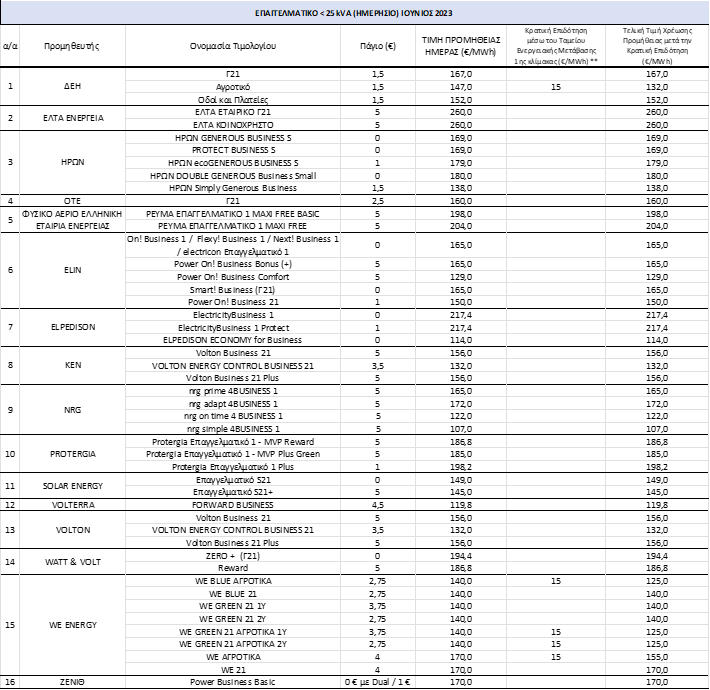The height and width of the screenshot is (690, 710).
Task: Select the SOLAR ENERGY supplier cell
Action: (73, 486)
